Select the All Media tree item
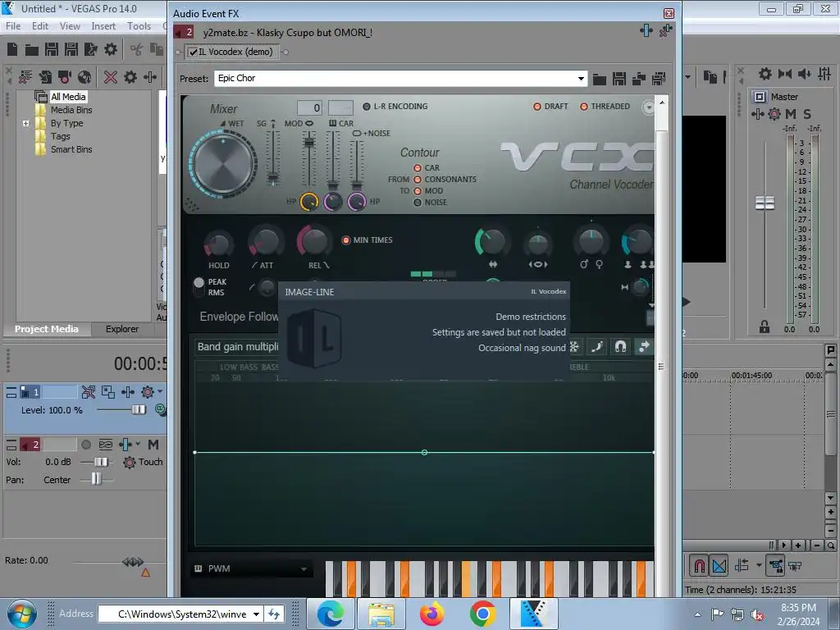Screen dimensions: 840x630 [x=68, y=97]
